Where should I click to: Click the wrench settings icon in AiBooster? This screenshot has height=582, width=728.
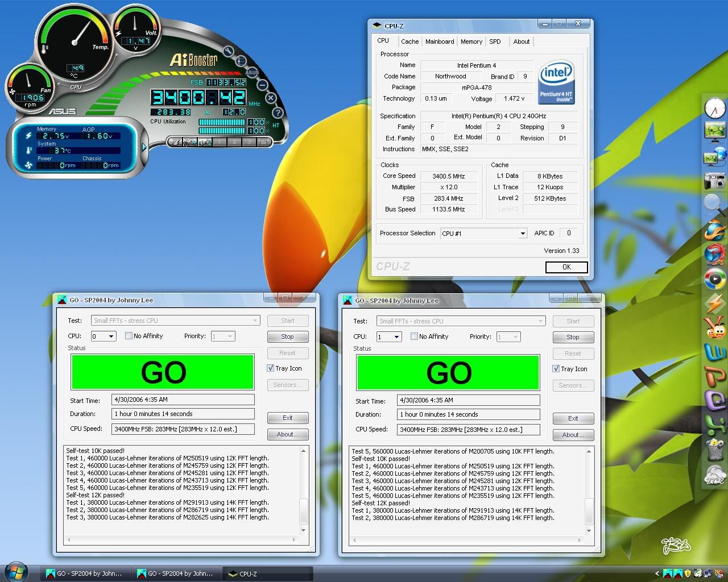tap(229, 51)
